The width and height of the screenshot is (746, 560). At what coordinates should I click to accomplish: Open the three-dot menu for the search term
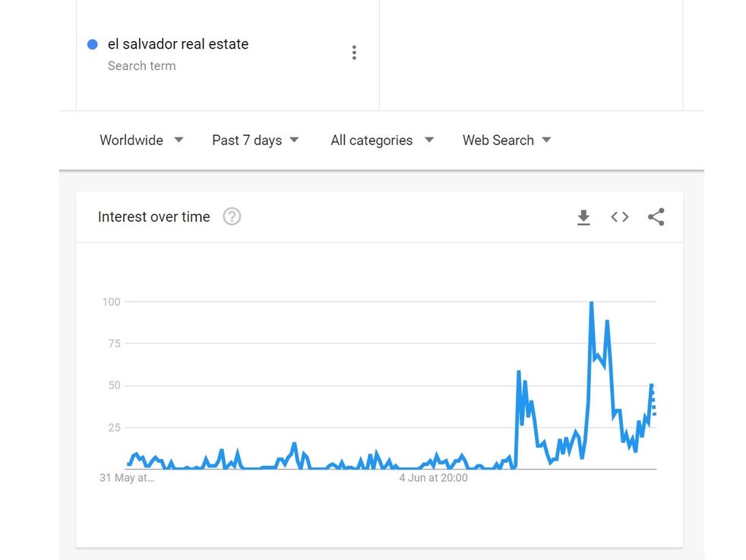pos(354,52)
